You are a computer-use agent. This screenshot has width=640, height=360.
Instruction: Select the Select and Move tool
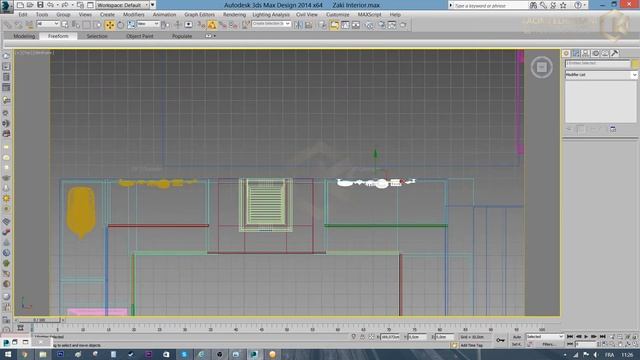tap(110, 25)
